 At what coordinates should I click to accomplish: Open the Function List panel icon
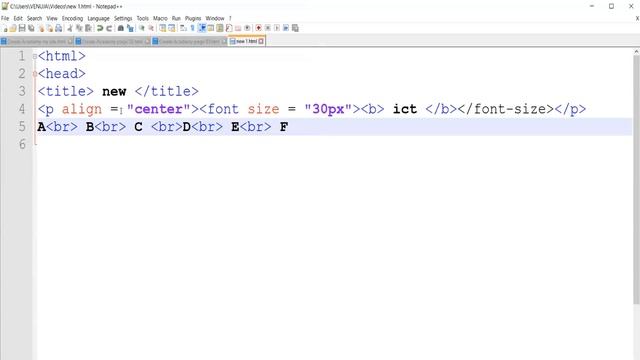229,28
